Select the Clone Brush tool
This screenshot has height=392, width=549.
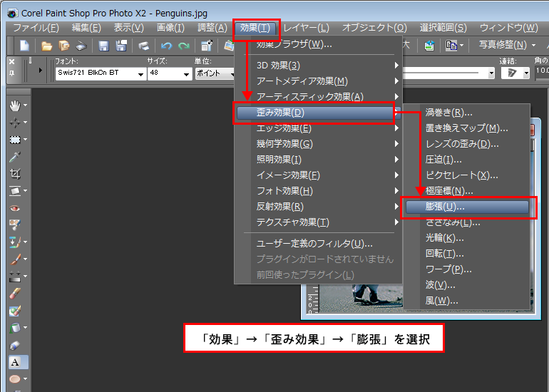click(x=15, y=242)
